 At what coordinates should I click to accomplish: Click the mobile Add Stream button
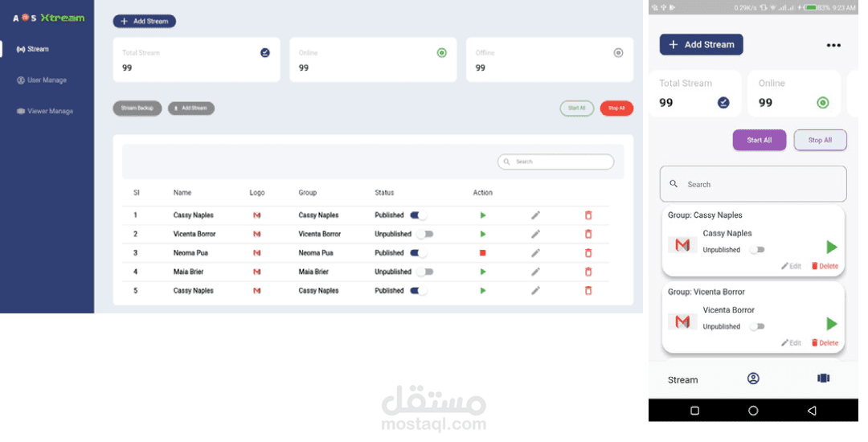click(702, 44)
